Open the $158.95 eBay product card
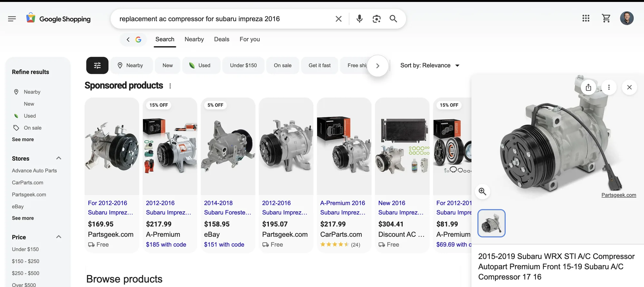Viewport: 644px width, 287px height. (228, 175)
